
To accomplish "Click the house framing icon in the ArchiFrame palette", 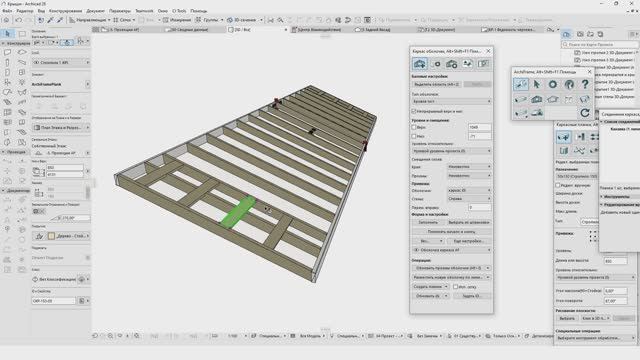I will (537, 99).
